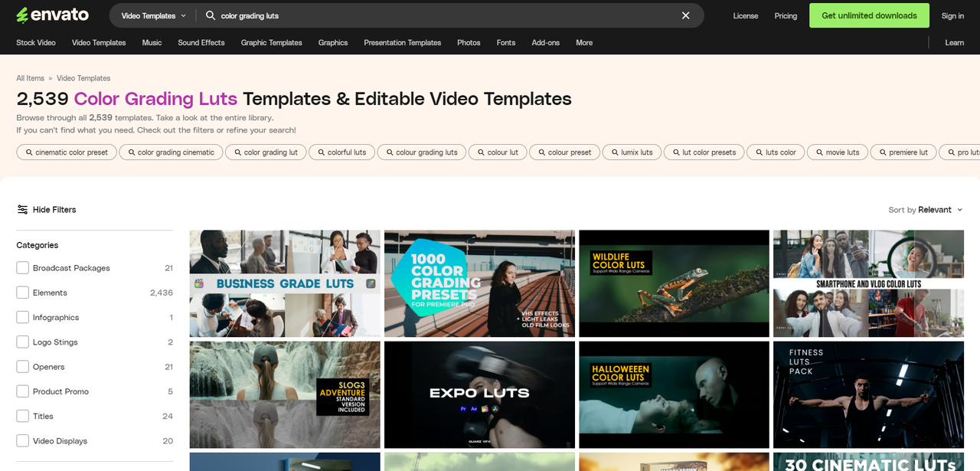This screenshot has height=471, width=980.
Task: Open Video Templates in navigation bar
Action: [x=99, y=43]
